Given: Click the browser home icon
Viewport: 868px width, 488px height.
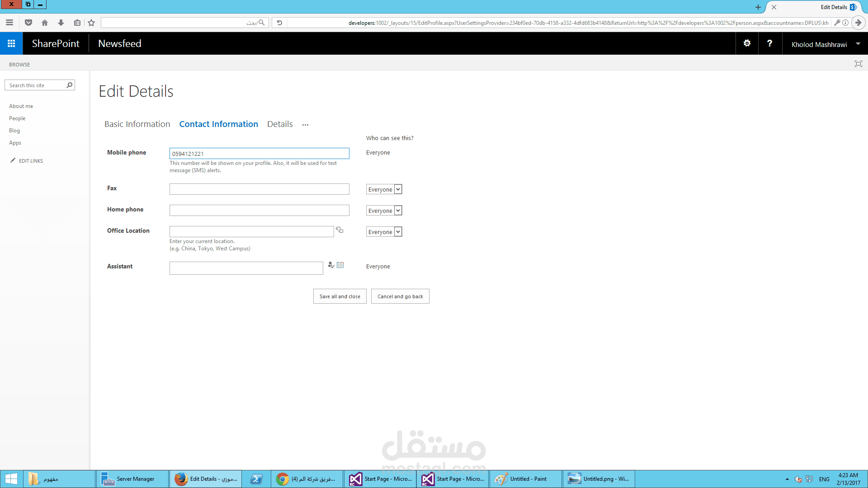Looking at the screenshot, I should [x=45, y=23].
